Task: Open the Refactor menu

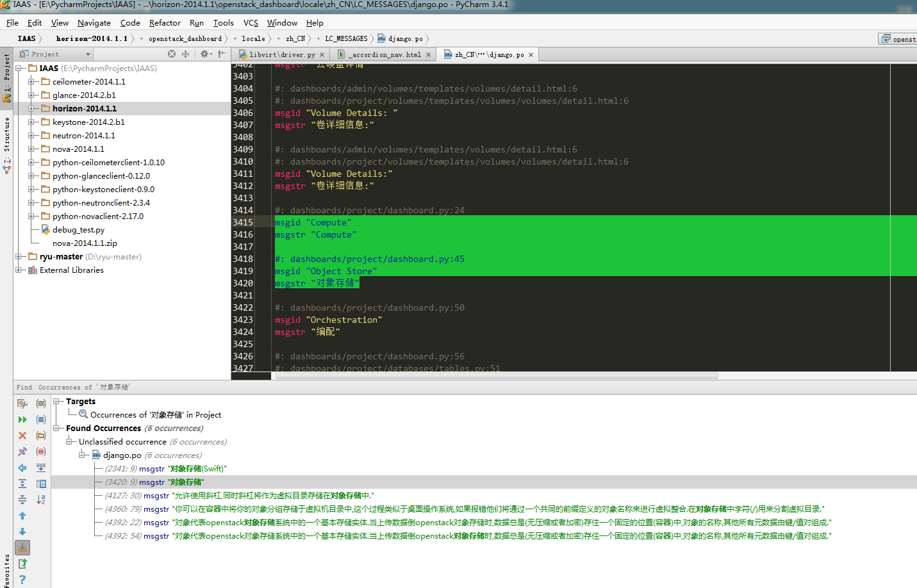Action: click(x=165, y=22)
